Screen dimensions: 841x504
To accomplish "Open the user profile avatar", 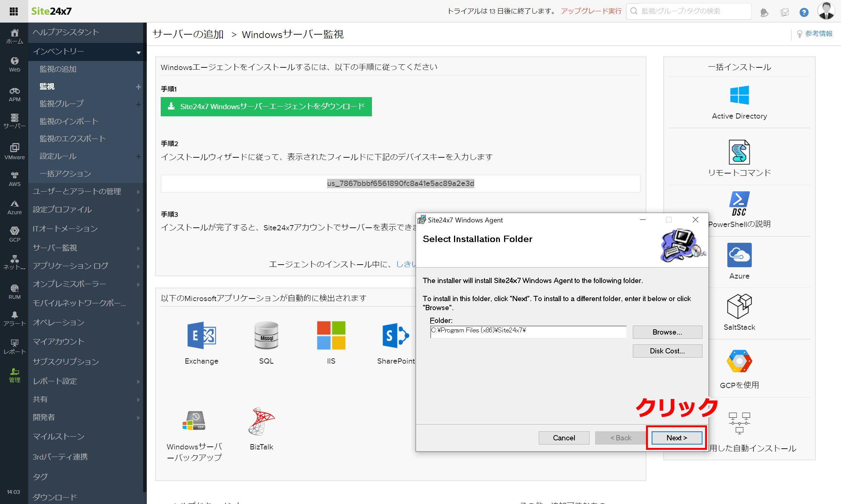I will coord(826,11).
